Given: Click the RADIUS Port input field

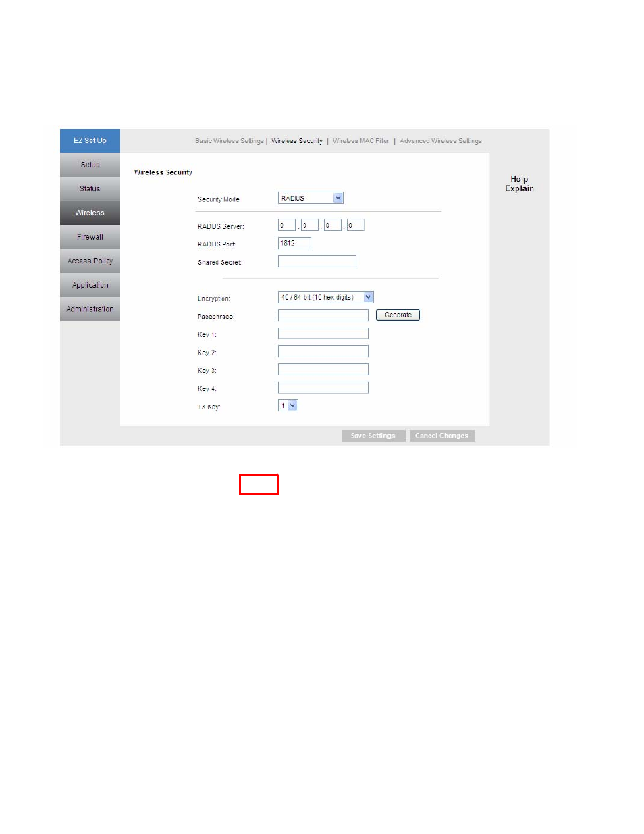Looking at the screenshot, I should (294, 243).
